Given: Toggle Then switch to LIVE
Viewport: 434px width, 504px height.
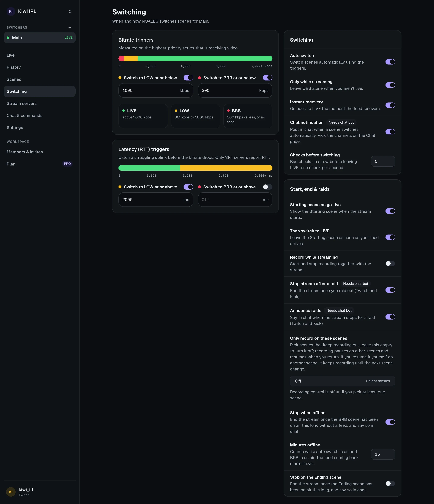Looking at the screenshot, I should pyautogui.click(x=390, y=237).
